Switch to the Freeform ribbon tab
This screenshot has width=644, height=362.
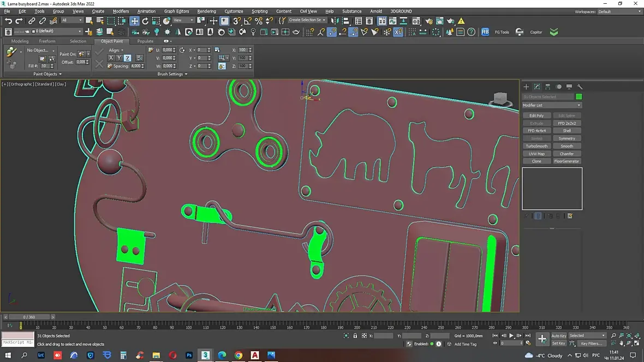[x=47, y=41]
